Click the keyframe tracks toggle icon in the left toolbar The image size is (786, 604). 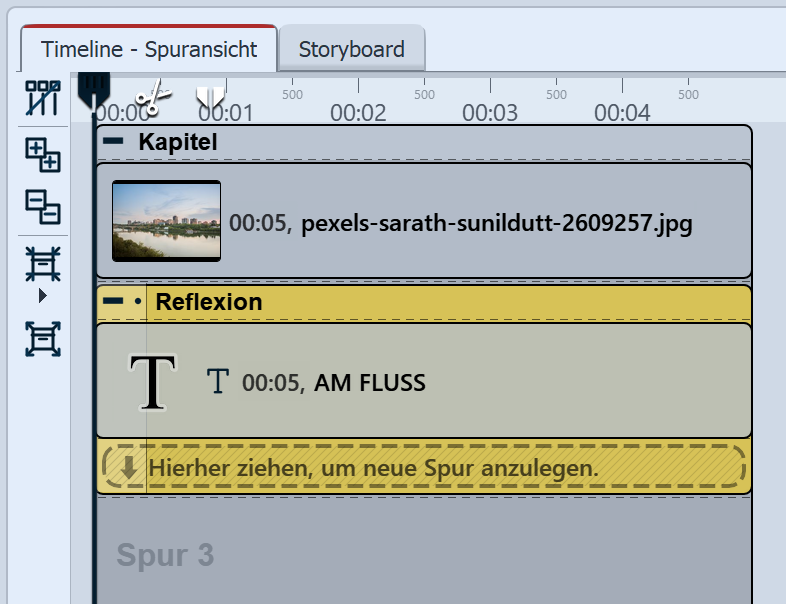coord(42,99)
